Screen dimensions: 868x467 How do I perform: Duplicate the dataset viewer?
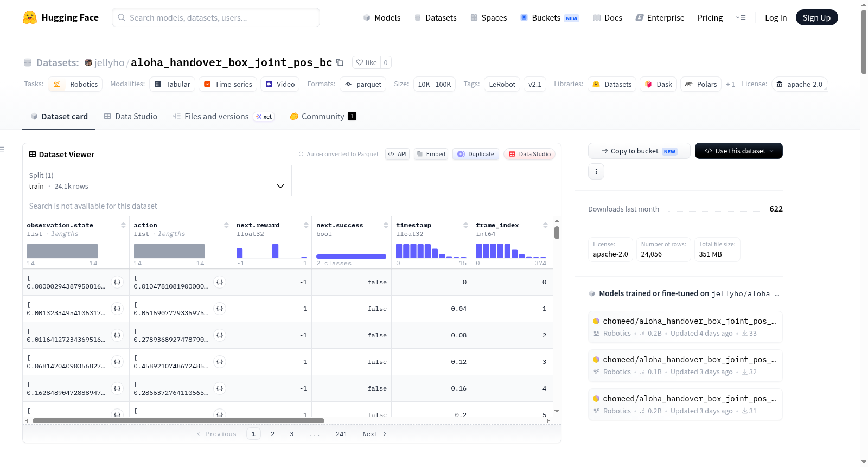(476, 154)
